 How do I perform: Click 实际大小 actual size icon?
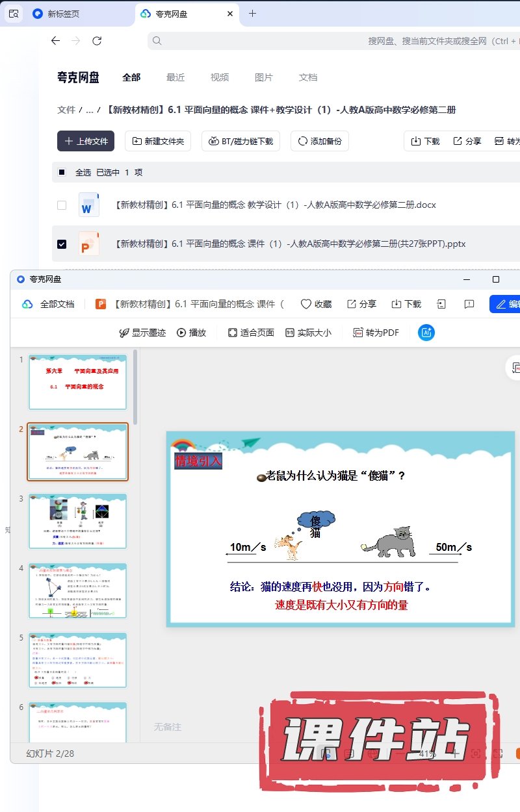tap(290, 333)
